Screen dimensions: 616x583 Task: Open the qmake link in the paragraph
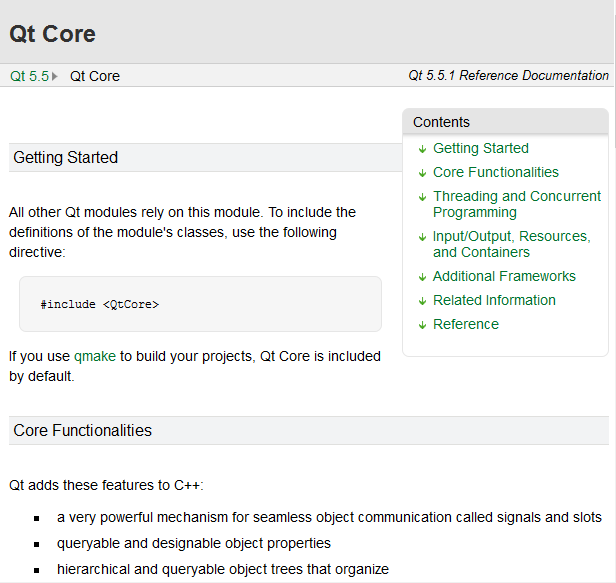point(95,357)
